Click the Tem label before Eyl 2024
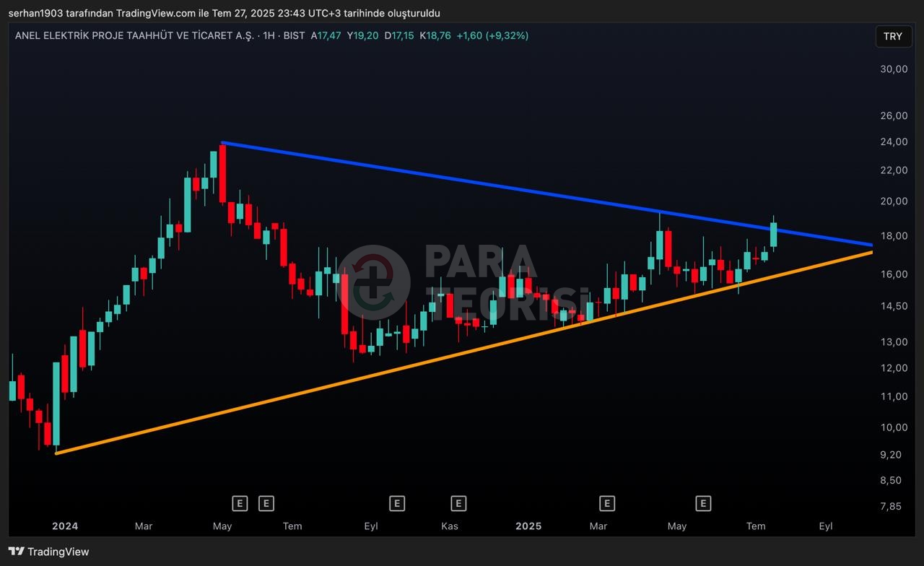 tap(292, 526)
